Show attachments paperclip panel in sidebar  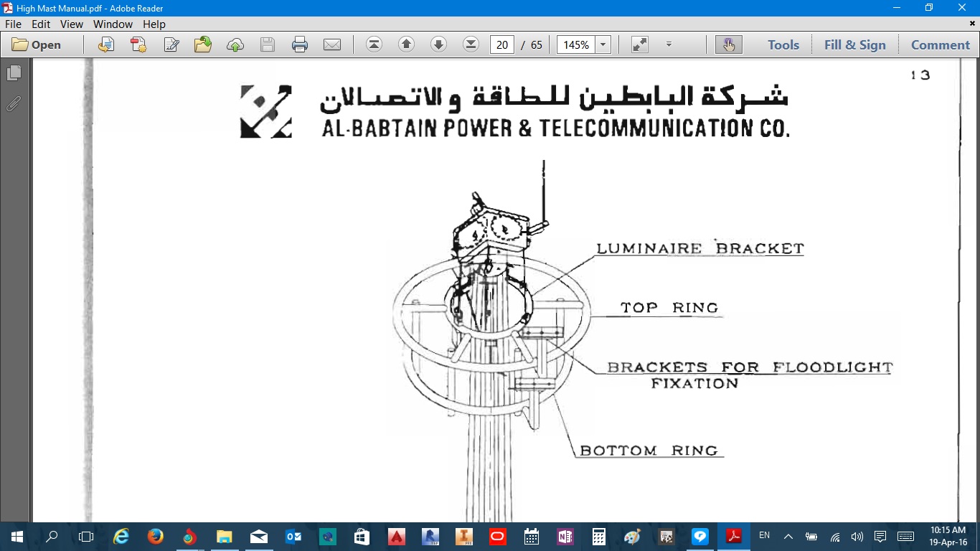point(14,104)
